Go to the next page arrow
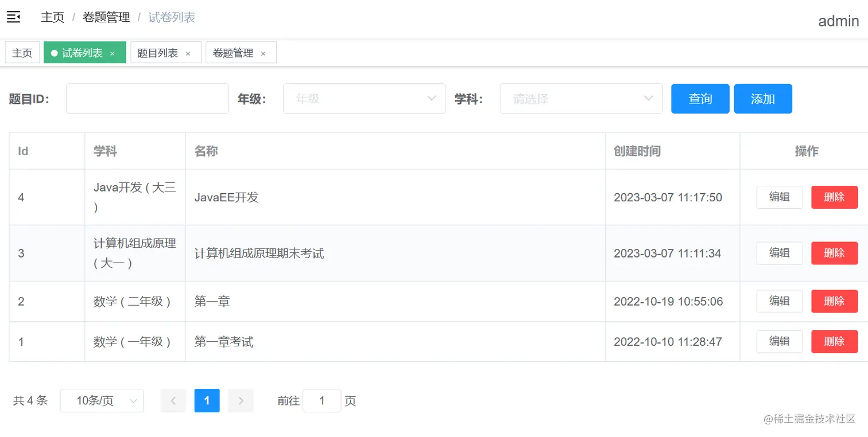868x437 pixels. click(241, 400)
